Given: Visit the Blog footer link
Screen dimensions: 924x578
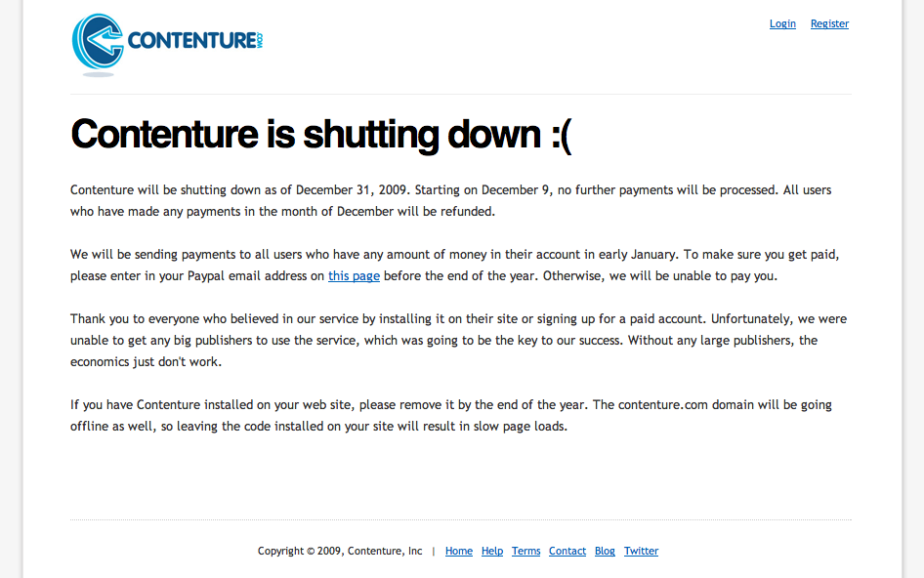Looking at the screenshot, I should coord(606,551).
